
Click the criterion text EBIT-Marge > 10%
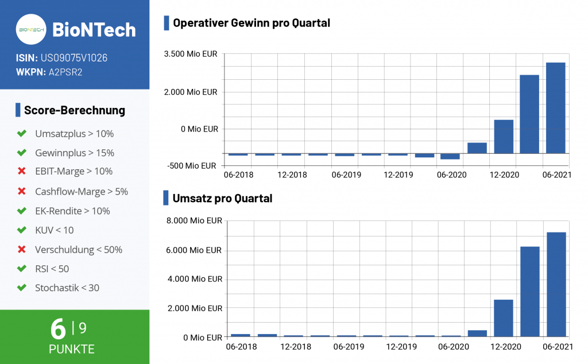74,171
